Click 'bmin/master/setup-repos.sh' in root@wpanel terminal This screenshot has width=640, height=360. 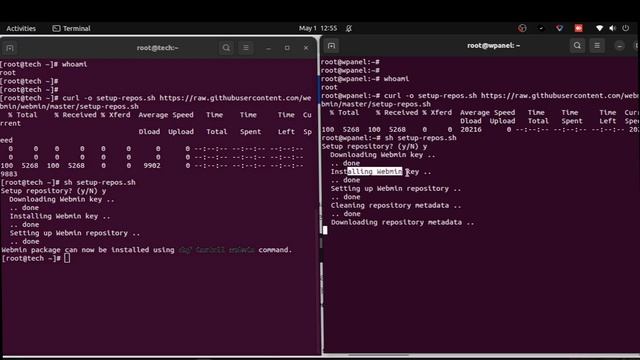coord(376,104)
